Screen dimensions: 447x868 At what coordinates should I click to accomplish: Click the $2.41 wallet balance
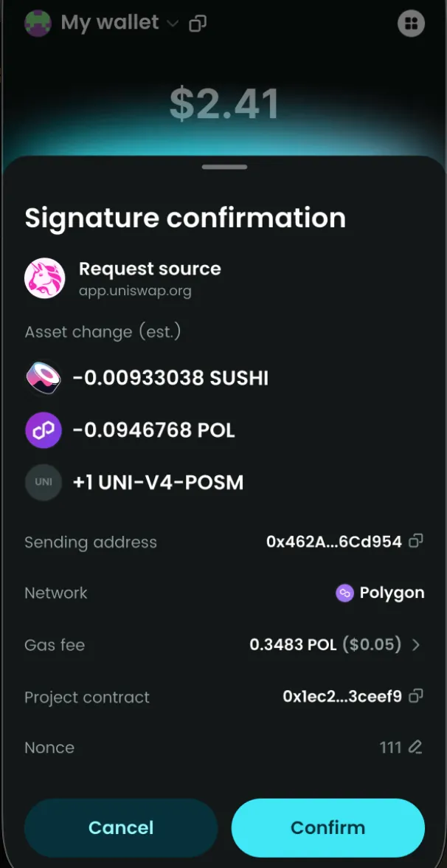point(223,103)
